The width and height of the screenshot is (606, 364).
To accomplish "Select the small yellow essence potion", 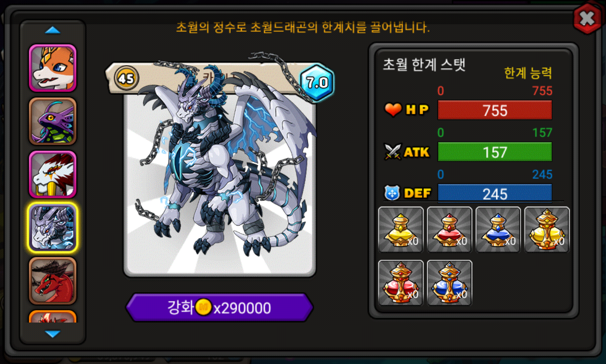I will tap(401, 230).
